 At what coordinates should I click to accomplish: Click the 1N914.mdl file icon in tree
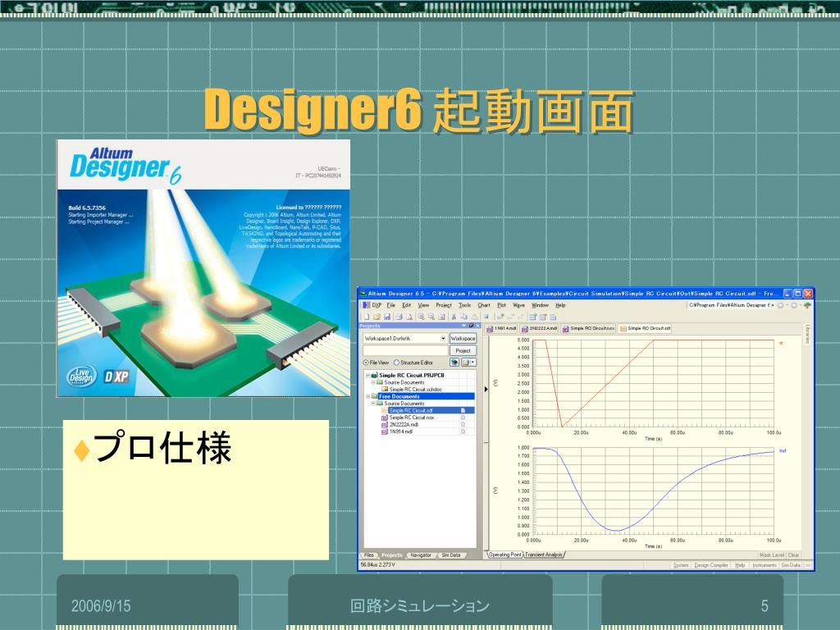pos(384,431)
